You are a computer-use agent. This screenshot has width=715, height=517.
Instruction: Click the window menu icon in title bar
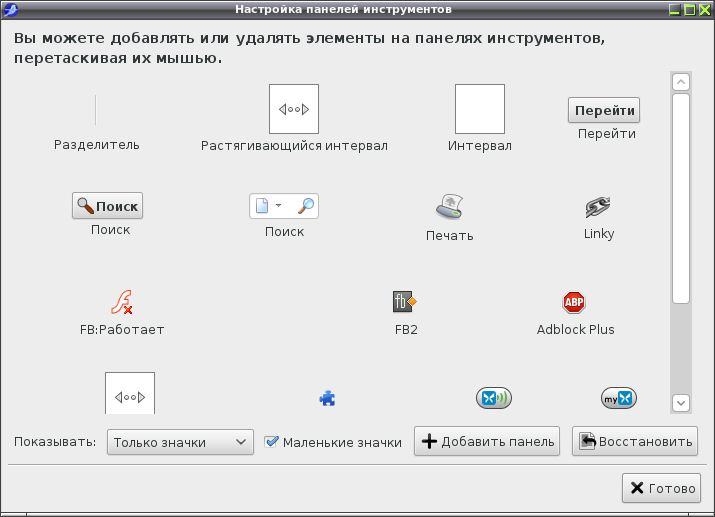click(10, 9)
